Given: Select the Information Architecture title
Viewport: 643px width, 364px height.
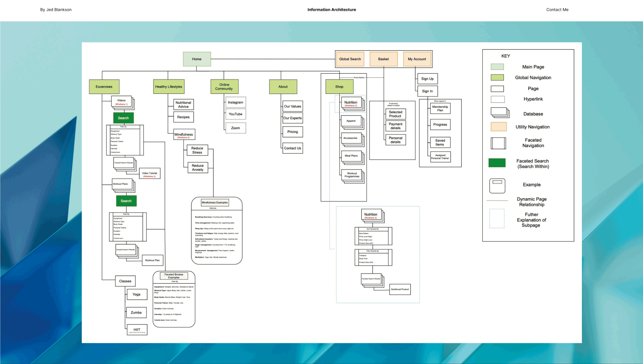Looking at the screenshot, I should pos(331,10).
